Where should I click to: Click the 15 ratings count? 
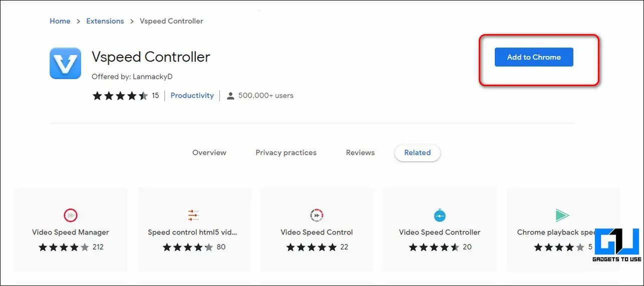(155, 95)
